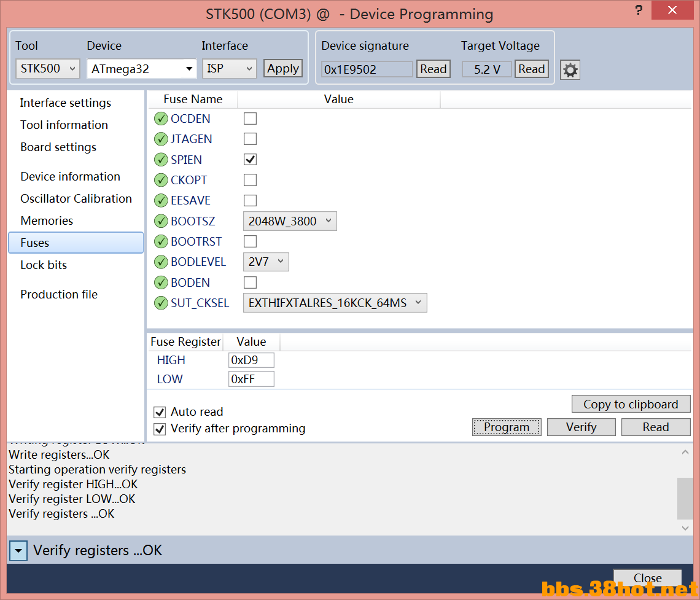Click the fuses Read button
The height and width of the screenshot is (600, 700).
tap(656, 427)
